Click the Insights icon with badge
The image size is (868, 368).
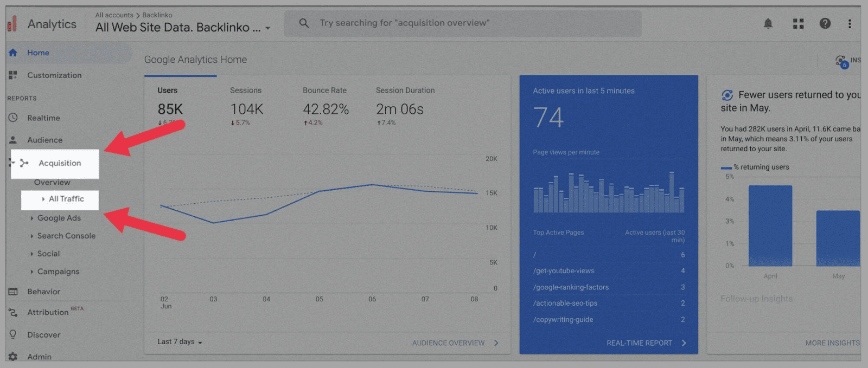click(841, 61)
